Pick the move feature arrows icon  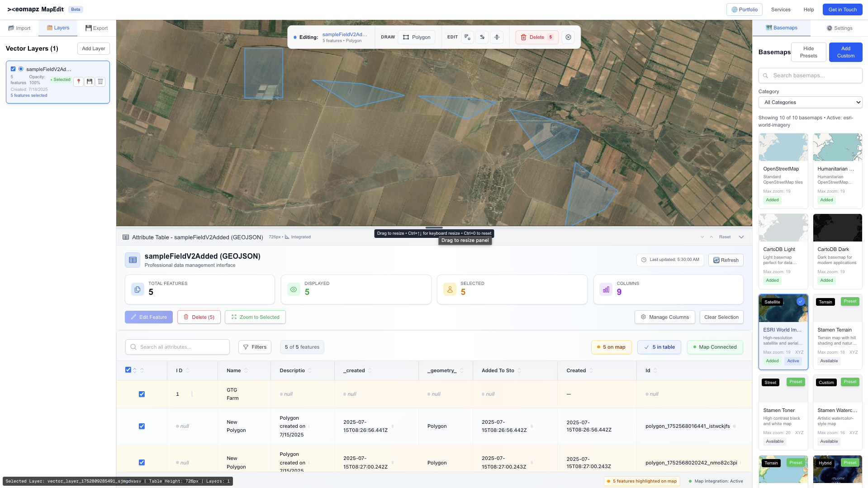tap(497, 37)
